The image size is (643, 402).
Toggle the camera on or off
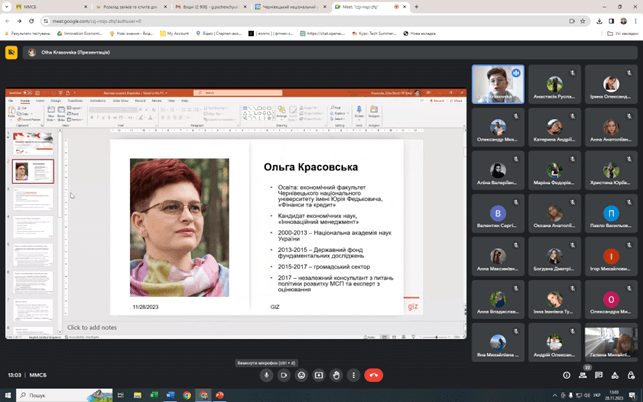click(x=284, y=375)
